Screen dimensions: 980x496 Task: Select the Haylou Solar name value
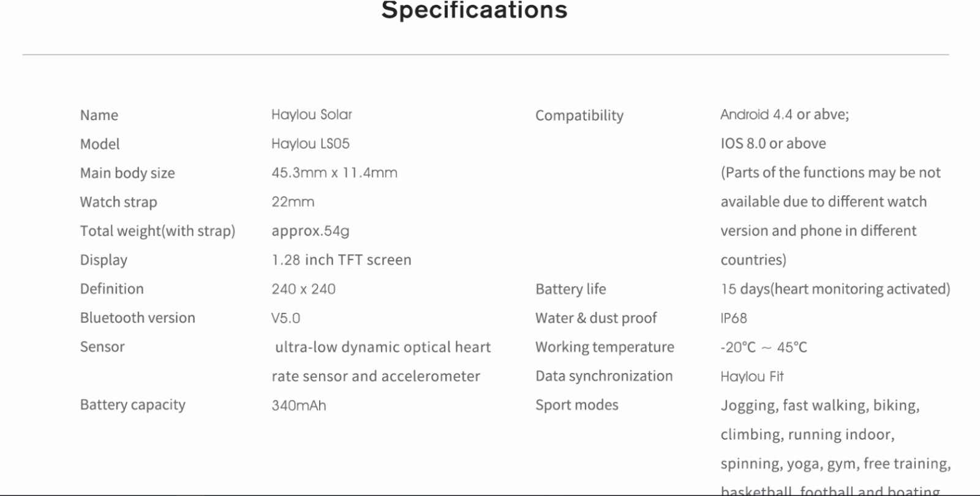(x=312, y=115)
